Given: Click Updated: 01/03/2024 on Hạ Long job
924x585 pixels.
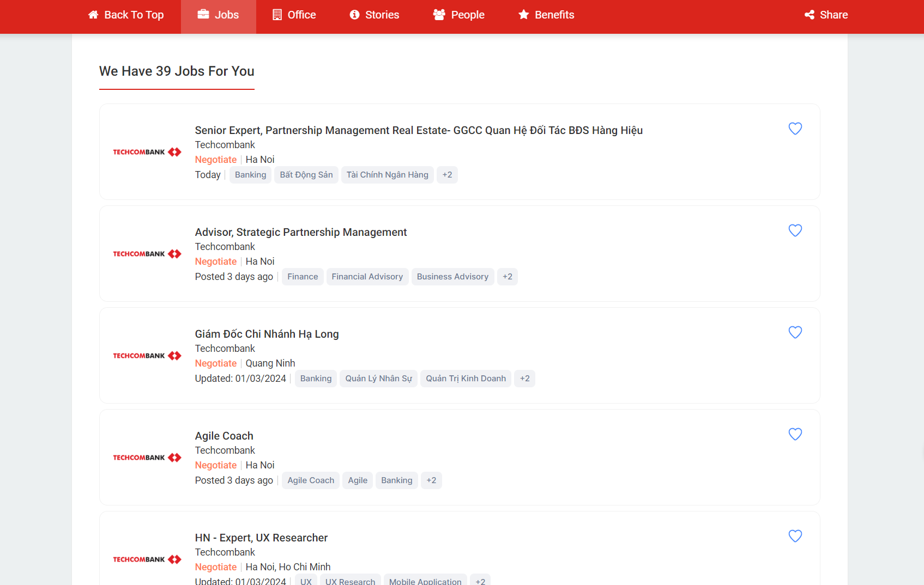Looking at the screenshot, I should 240,379.
